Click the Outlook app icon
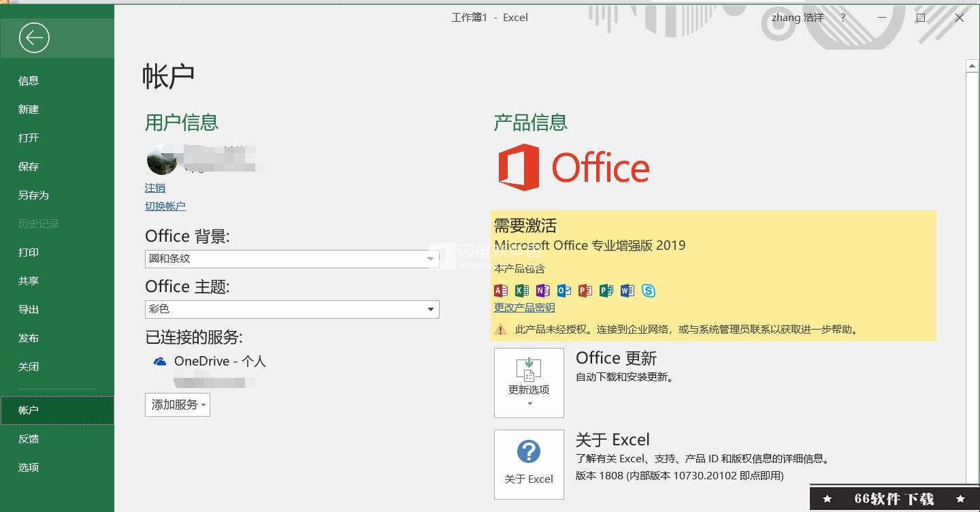Screen dimensions: 980x512 click(564, 291)
